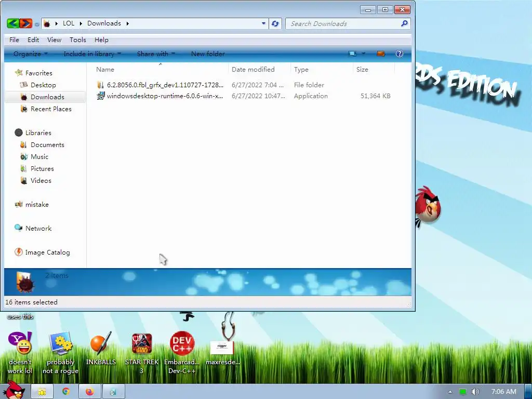This screenshot has height=399, width=532.
Task: Sort by the Name column header
Action: pos(160,69)
